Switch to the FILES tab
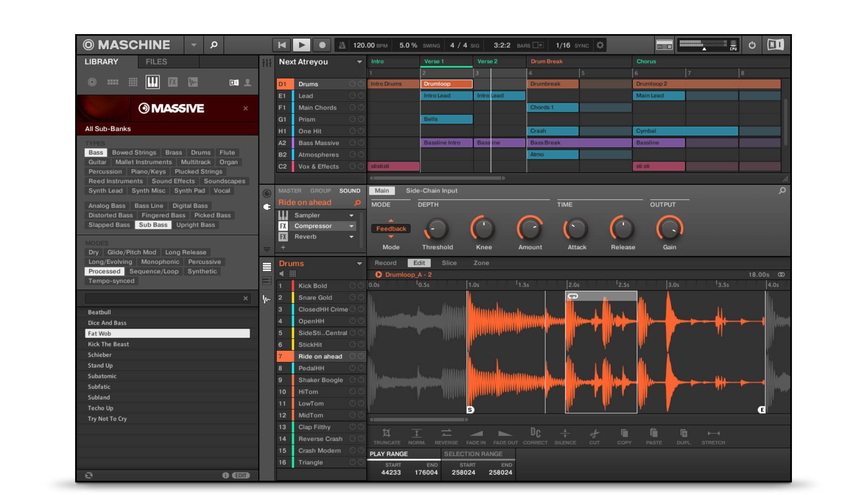Screen dimensions: 868x495 pos(156,62)
